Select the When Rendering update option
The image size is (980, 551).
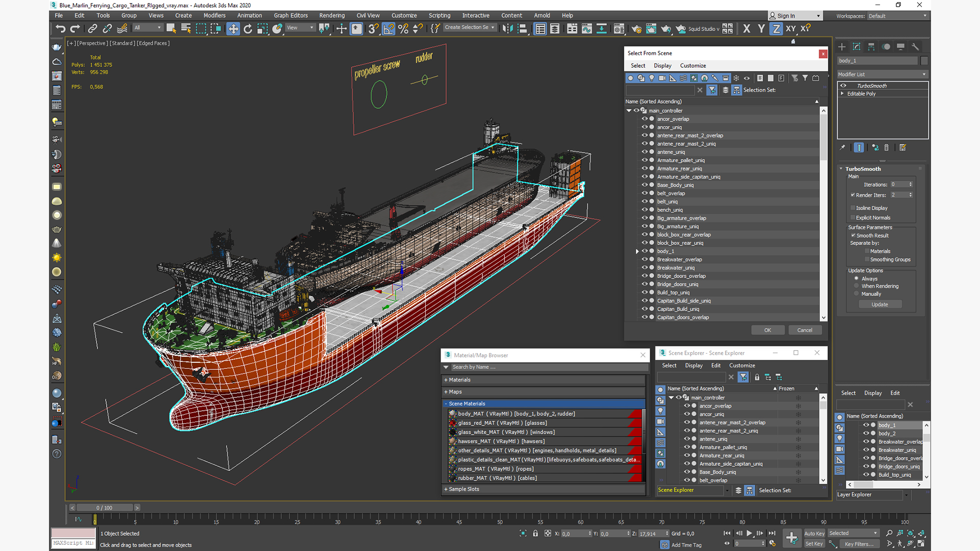856,286
